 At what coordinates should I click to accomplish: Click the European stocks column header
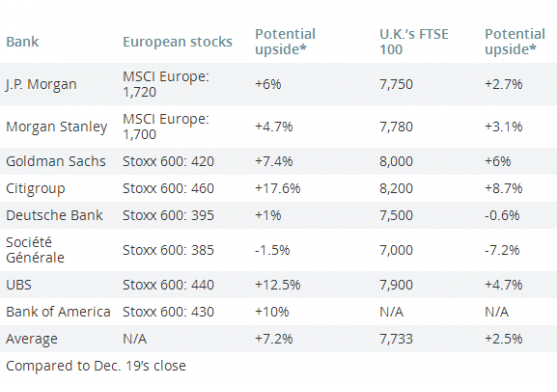[x=177, y=42]
